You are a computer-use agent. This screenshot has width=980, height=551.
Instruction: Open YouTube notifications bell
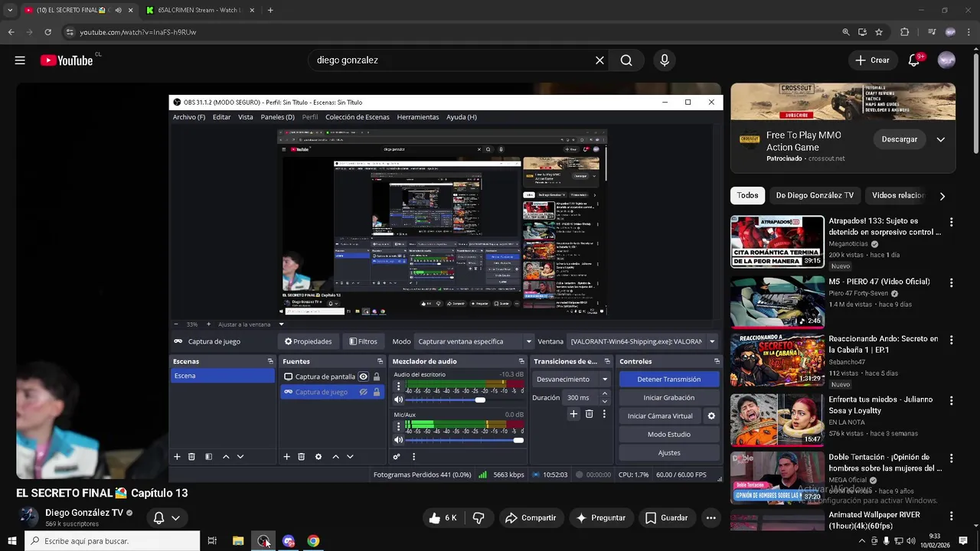914,60
